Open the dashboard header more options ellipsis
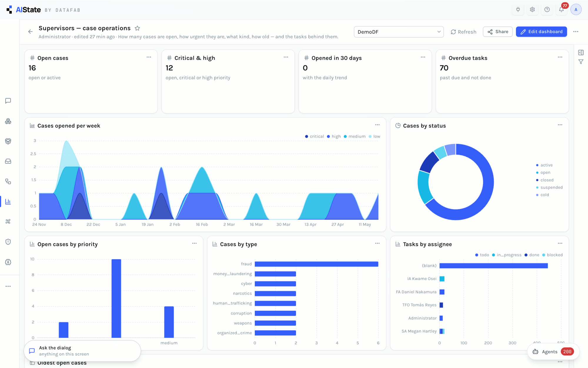Screen dimensions: 588x368 pyautogui.click(x=576, y=32)
